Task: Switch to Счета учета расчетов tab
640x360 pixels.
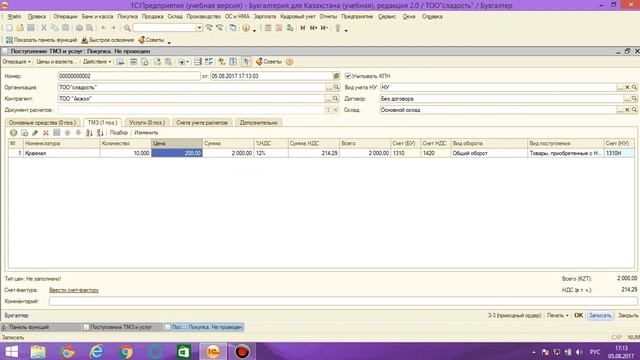Action: [202, 122]
